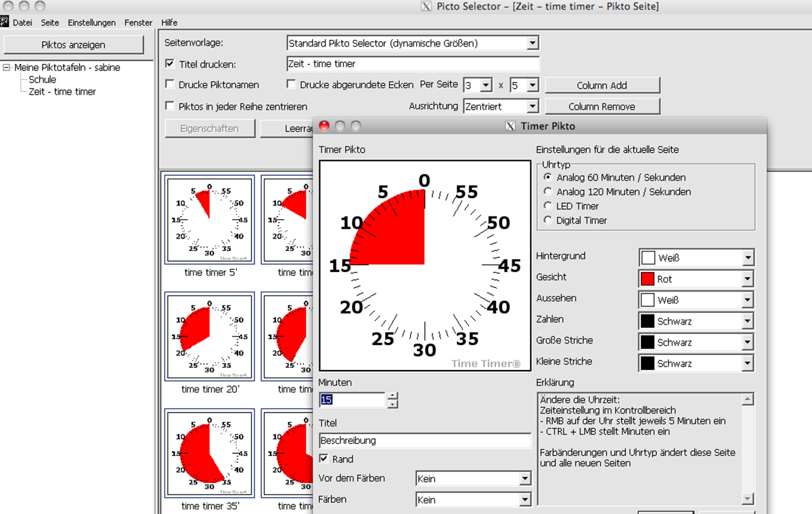The width and height of the screenshot is (812, 514).
Task: Click the Column Remove button
Action: (602, 106)
